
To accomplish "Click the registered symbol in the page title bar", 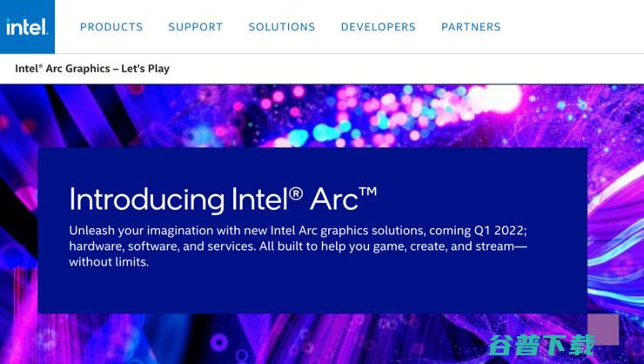I will pos(40,65).
